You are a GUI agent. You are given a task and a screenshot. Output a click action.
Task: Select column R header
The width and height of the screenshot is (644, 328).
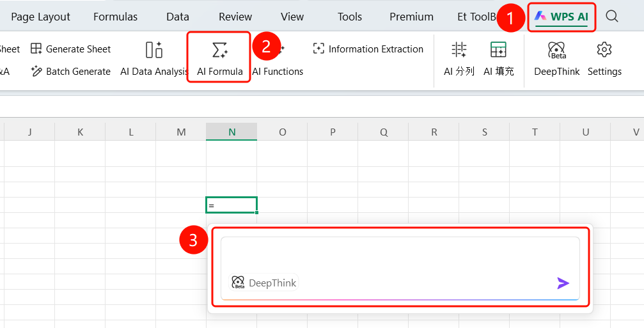(434, 132)
